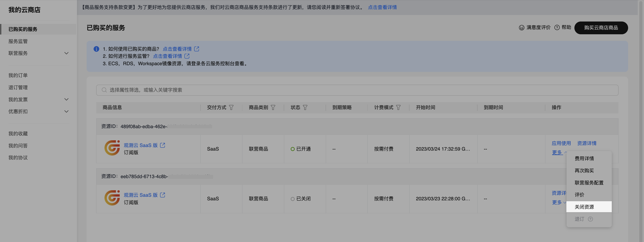Select 再次购买 from dropdown menu

tap(584, 171)
